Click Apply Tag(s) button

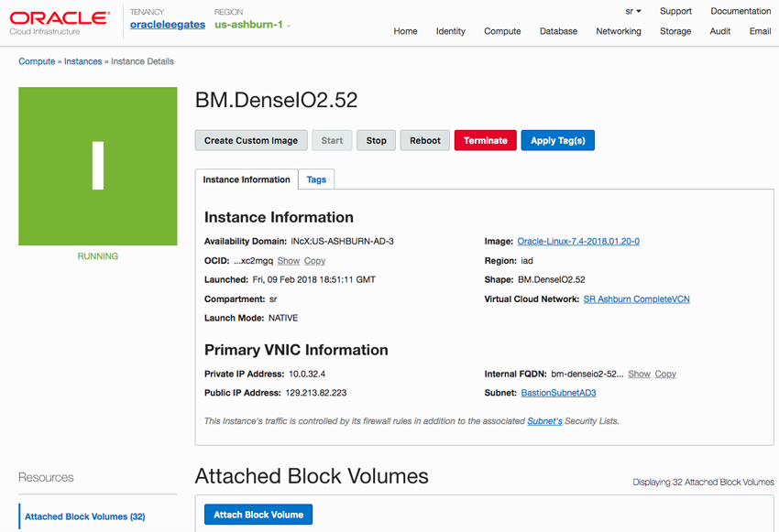(x=557, y=140)
